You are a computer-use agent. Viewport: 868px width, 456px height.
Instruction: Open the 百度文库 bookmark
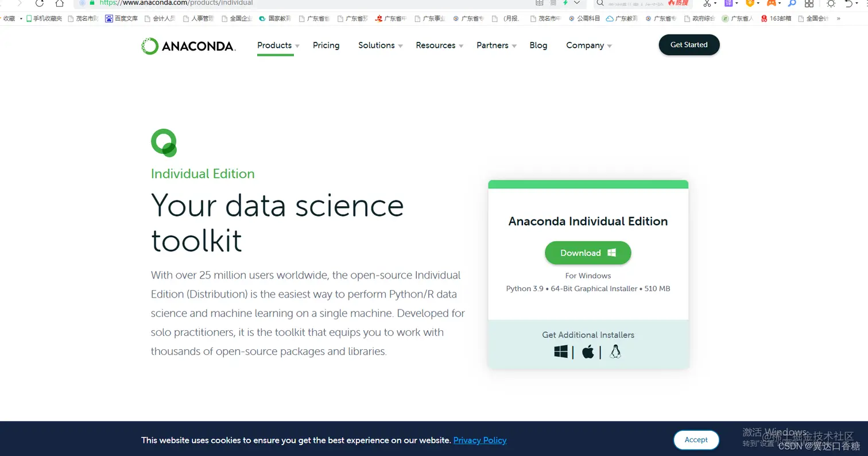[x=122, y=18]
